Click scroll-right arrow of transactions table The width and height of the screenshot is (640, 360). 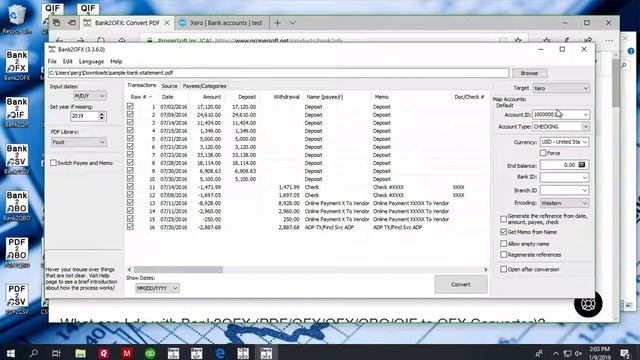click(485, 269)
